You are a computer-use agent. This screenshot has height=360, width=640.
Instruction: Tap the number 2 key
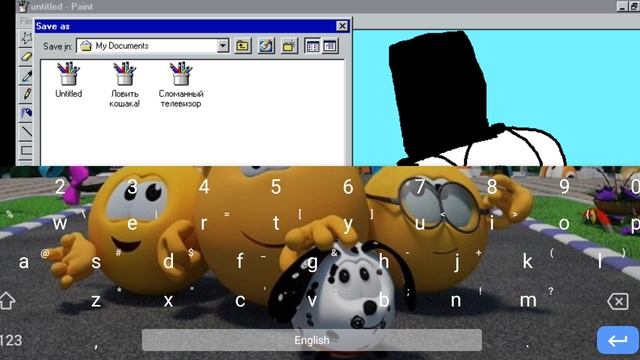(60, 187)
